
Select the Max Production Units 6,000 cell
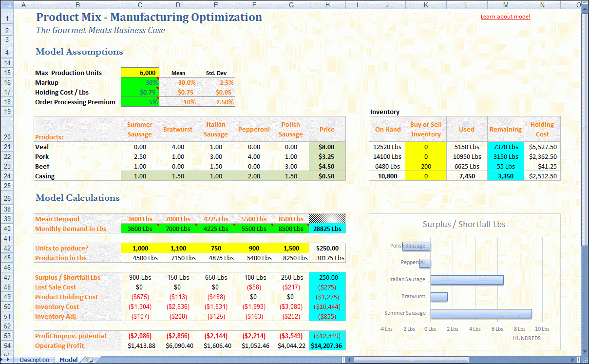click(140, 73)
